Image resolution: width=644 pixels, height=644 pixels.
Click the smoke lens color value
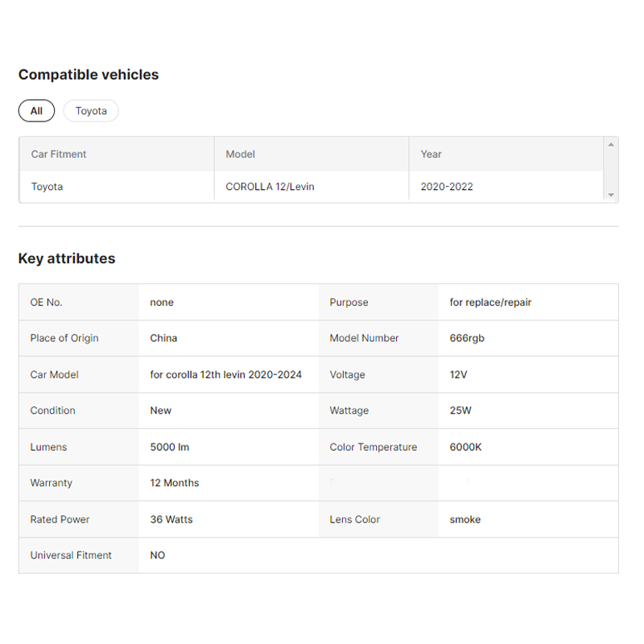[465, 519]
